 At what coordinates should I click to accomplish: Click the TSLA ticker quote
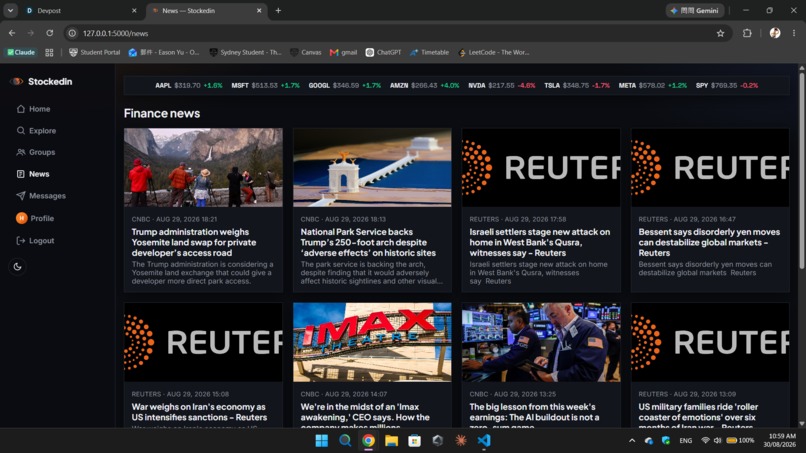577,85
